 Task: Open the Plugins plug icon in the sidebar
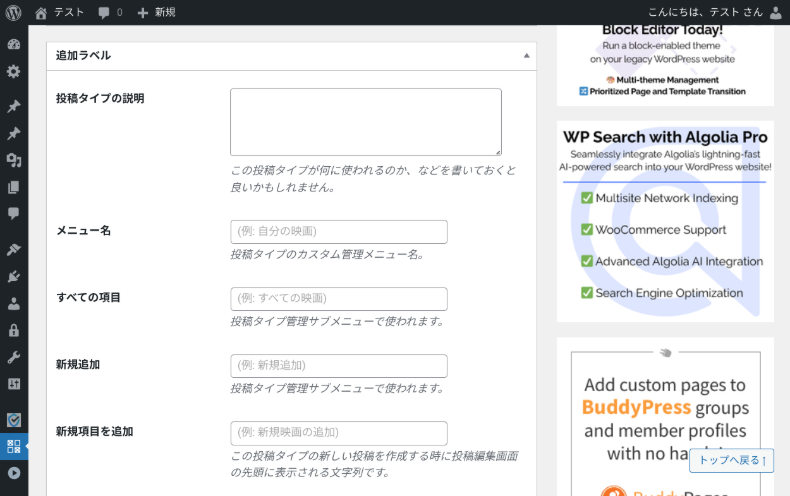click(x=14, y=276)
